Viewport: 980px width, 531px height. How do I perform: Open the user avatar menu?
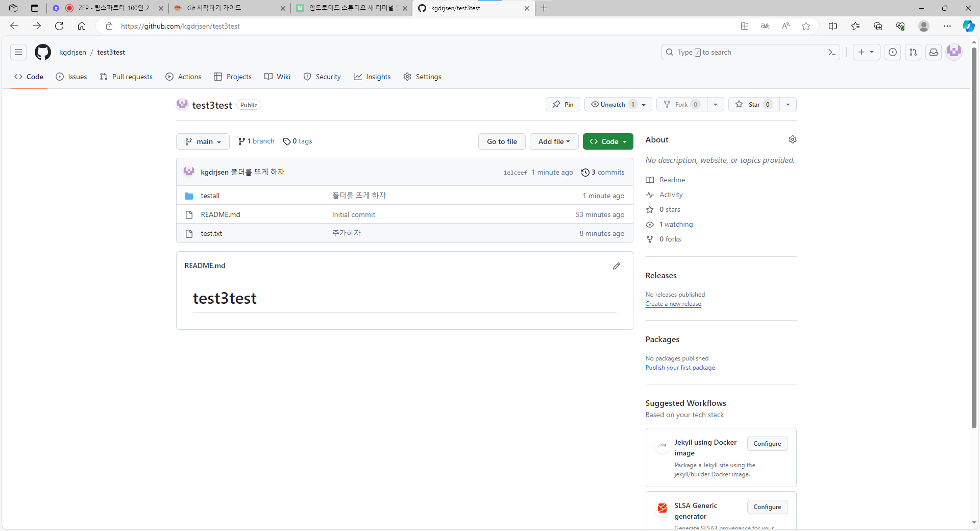[x=954, y=52]
